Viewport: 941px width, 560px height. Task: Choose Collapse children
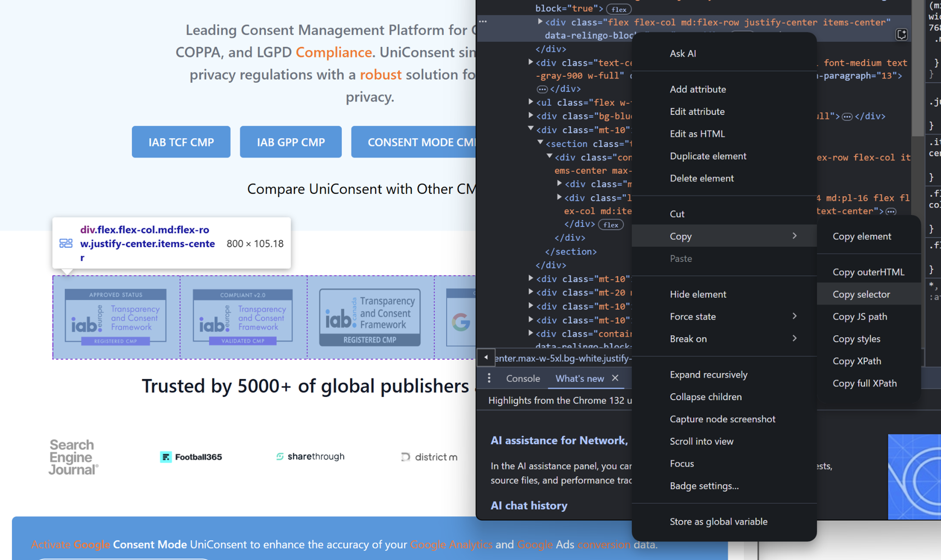point(724,397)
